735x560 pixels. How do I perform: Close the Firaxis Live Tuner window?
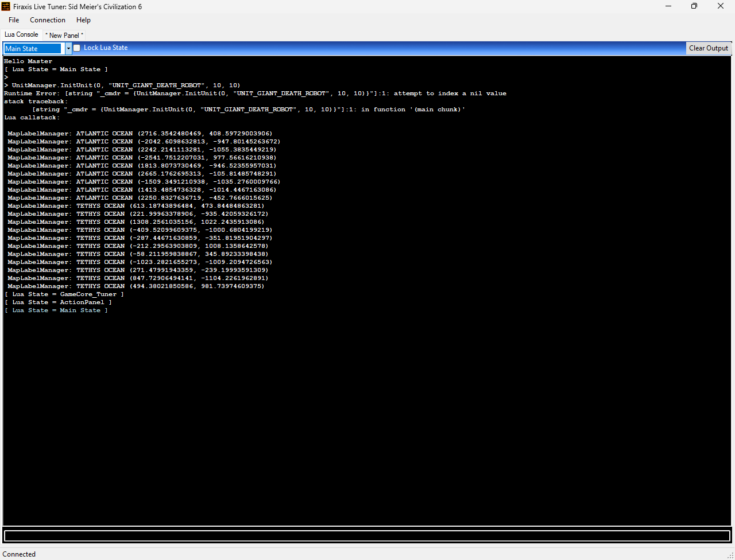[721, 6]
